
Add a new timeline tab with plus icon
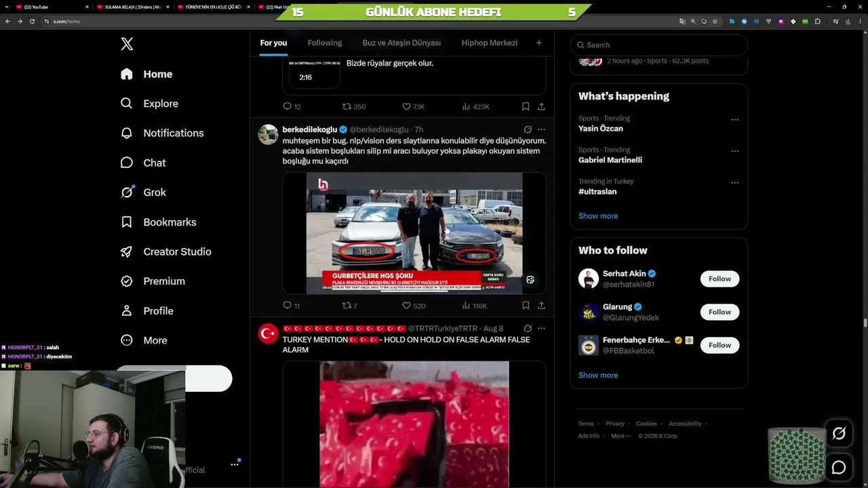click(539, 43)
